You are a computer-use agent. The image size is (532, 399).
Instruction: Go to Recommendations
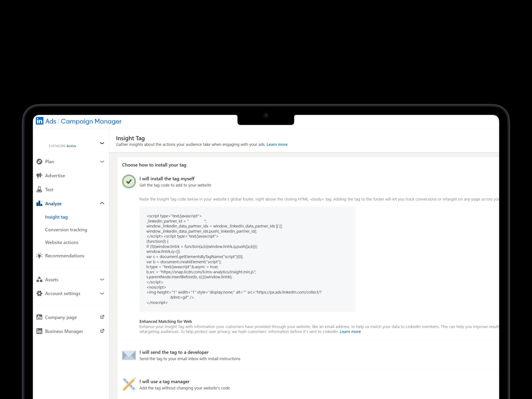(65, 255)
